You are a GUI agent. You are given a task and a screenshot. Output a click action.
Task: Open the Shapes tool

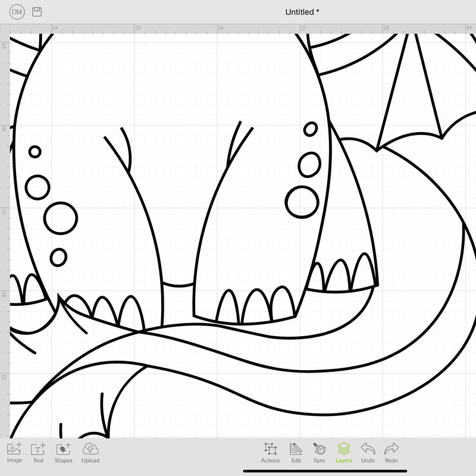click(63, 453)
